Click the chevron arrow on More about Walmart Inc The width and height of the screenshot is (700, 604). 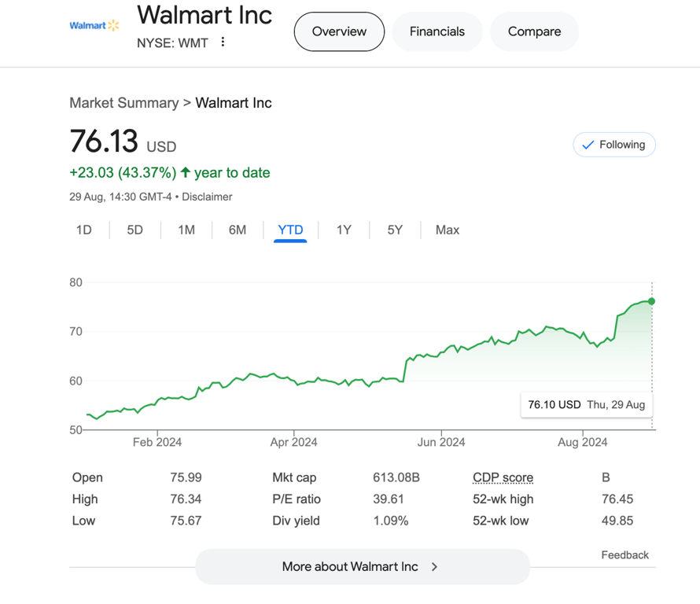(x=434, y=566)
